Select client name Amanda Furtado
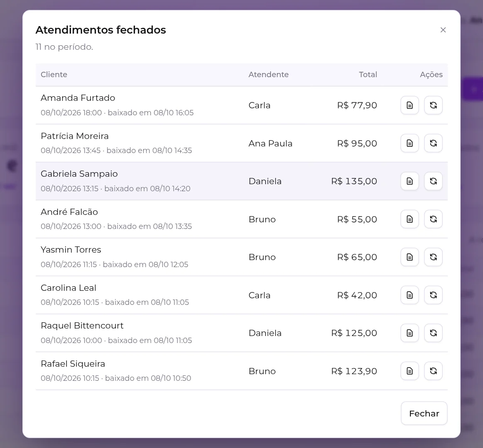This screenshot has width=483, height=448. click(78, 98)
